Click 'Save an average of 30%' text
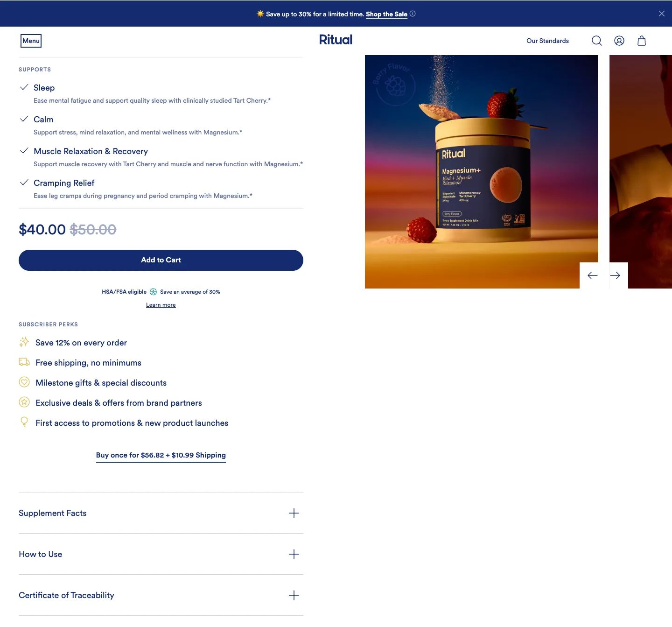 click(190, 292)
